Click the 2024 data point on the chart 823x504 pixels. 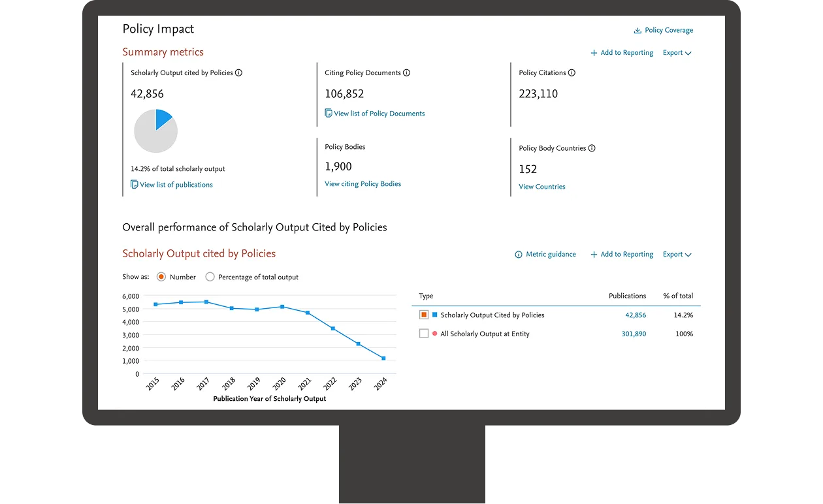click(x=382, y=358)
